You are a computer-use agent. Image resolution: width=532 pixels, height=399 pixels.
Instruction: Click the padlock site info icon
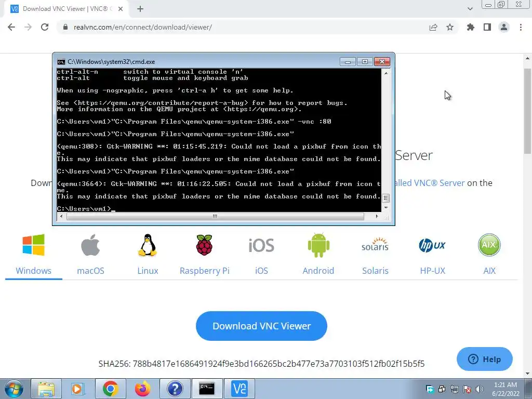coord(65,27)
